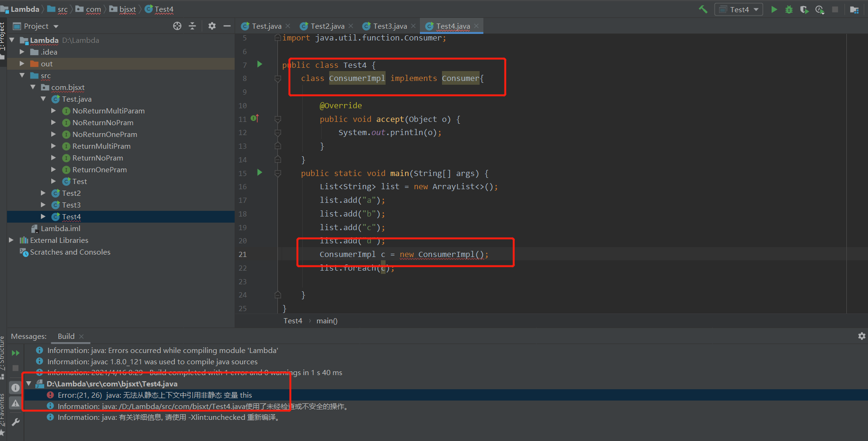Open Project panel settings gear
Screen dimensions: 868x441
(x=212, y=26)
